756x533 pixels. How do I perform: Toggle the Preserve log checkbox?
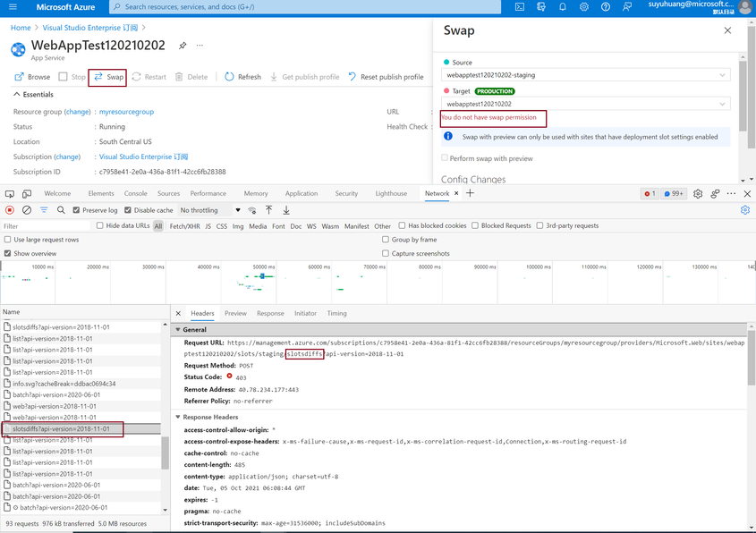pyautogui.click(x=76, y=210)
